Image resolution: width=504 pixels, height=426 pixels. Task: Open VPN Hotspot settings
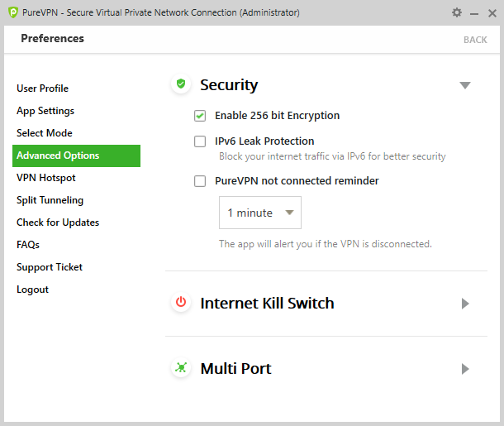tap(46, 178)
